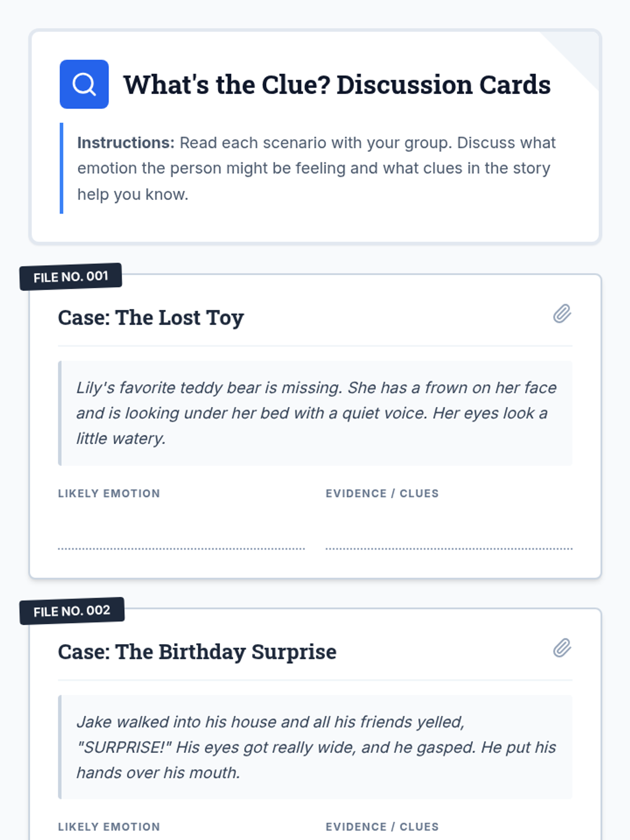The height and width of the screenshot is (840, 630).
Task: Click the LIKELY EMOTION label in The Birthday Surprise
Action: pyautogui.click(x=109, y=827)
